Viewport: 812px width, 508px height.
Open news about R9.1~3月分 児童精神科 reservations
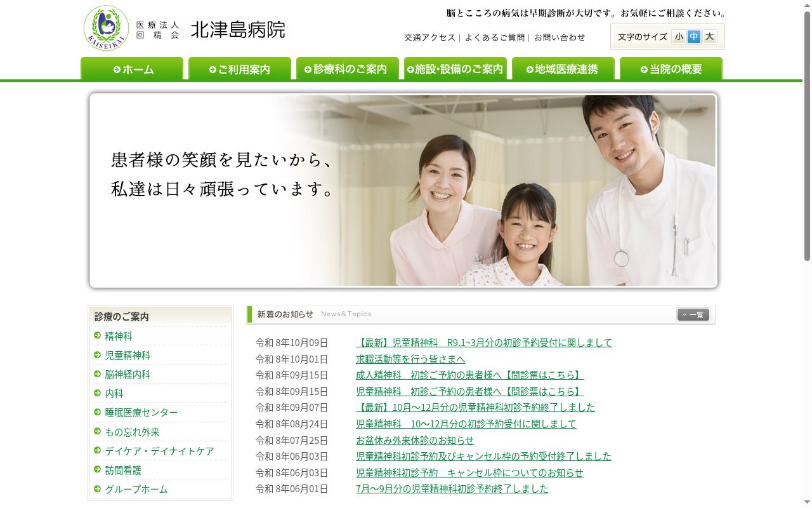[484, 342]
